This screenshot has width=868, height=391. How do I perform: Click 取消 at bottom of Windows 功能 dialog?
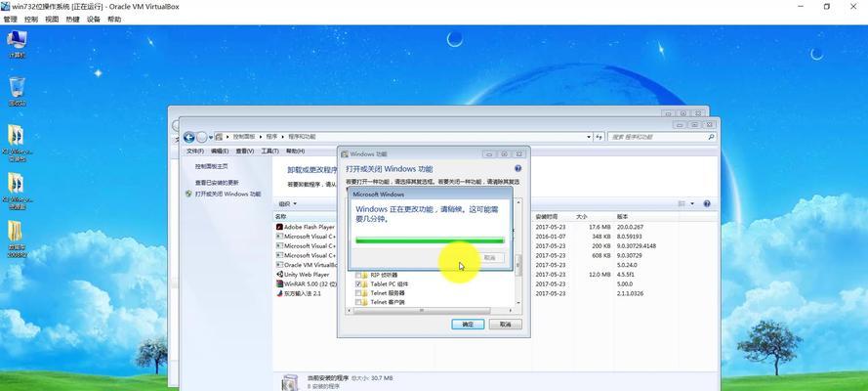[x=506, y=325]
